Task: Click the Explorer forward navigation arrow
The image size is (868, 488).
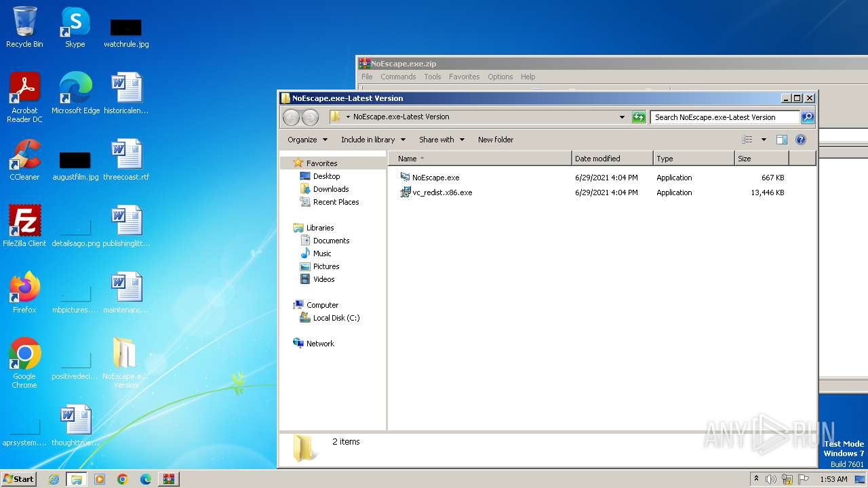Action: [x=310, y=117]
